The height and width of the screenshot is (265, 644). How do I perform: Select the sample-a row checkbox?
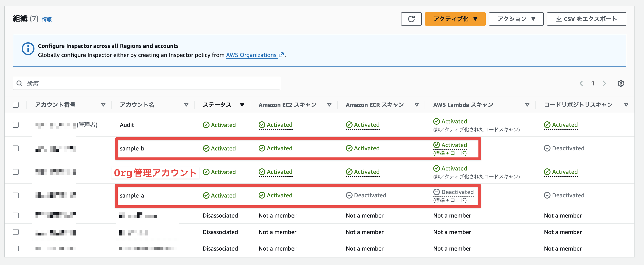coord(16,195)
